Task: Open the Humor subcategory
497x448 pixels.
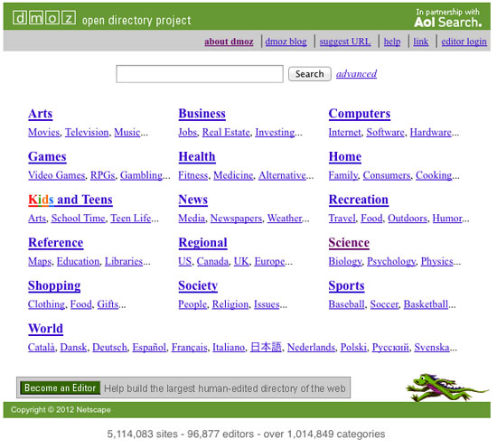Action: (x=447, y=219)
